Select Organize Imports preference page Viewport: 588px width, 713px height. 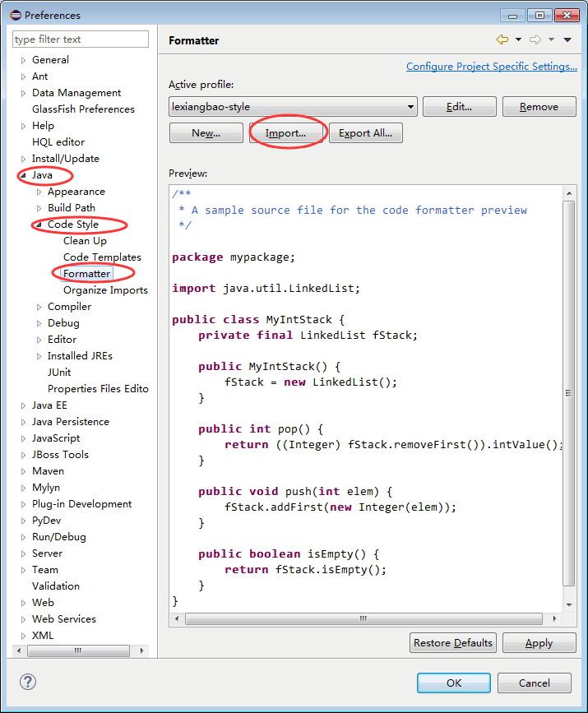[x=105, y=290]
